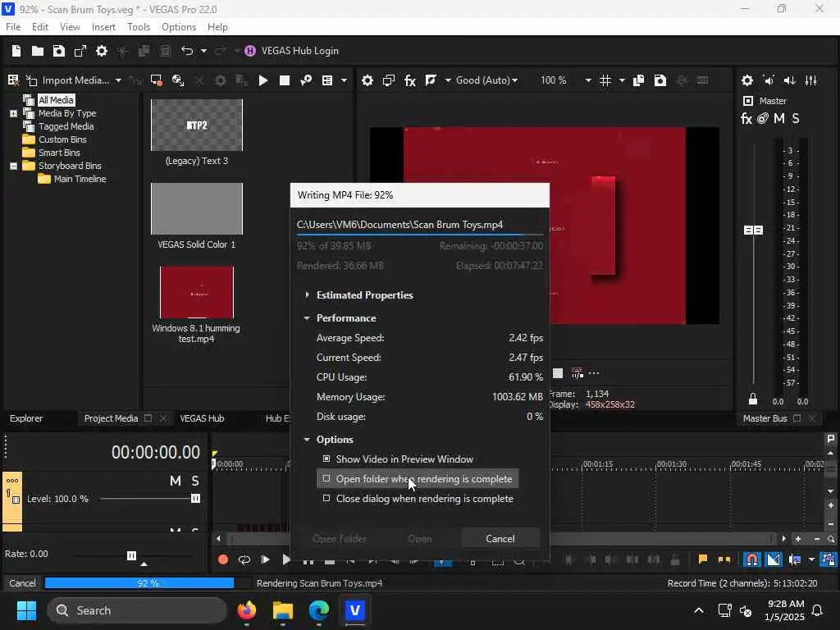The width and height of the screenshot is (840, 630).
Task: Open the Video Preview properties gear icon
Action: (x=367, y=80)
